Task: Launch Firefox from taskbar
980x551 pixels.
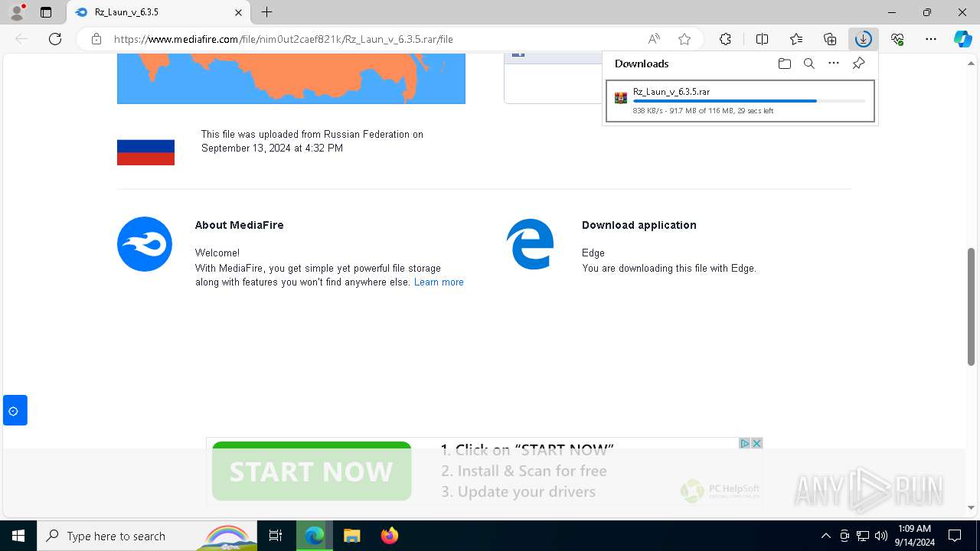Action: pos(389,536)
